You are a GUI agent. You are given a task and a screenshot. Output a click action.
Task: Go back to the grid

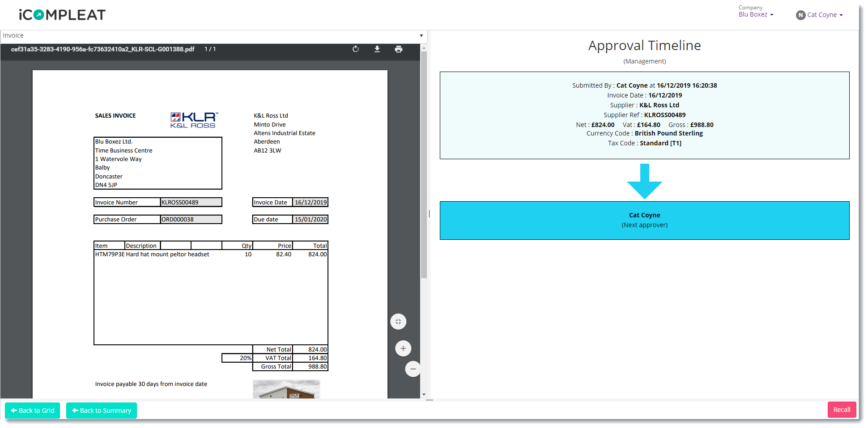click(x=33, y=411)
